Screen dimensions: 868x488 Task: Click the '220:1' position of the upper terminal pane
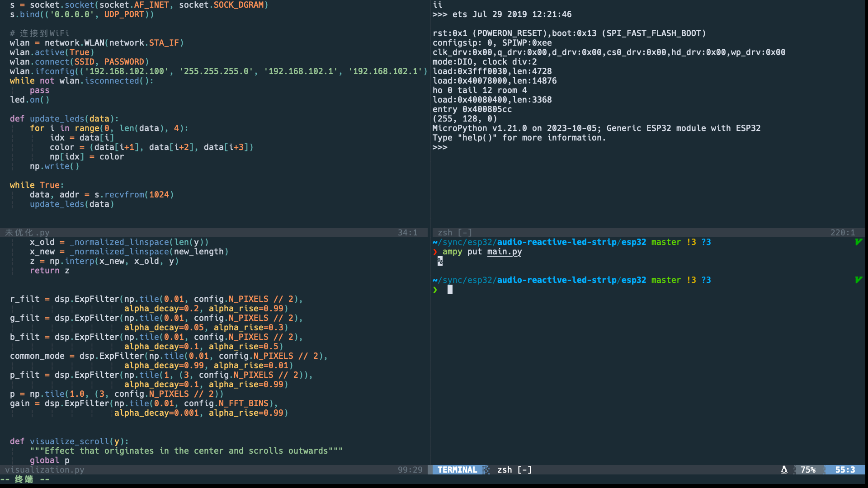point(843,233)
